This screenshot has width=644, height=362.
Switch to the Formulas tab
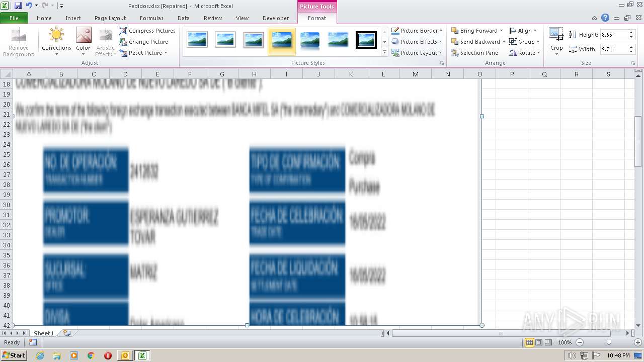[x=151, y=18]
